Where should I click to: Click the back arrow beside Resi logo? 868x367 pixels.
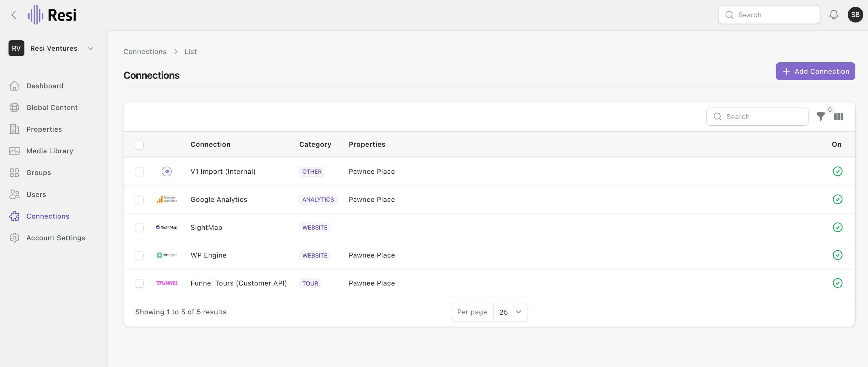(x=14, y=15)
